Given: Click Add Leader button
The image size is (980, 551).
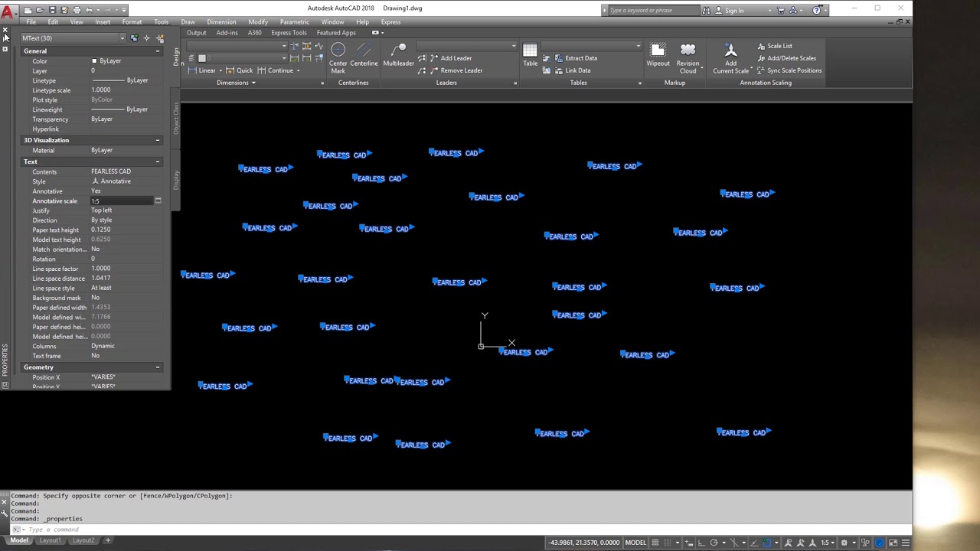Looking at the screenshot, I should 450,58.
